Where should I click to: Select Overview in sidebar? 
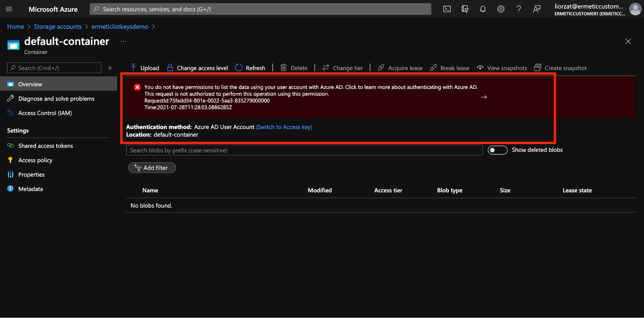[59, 84]
